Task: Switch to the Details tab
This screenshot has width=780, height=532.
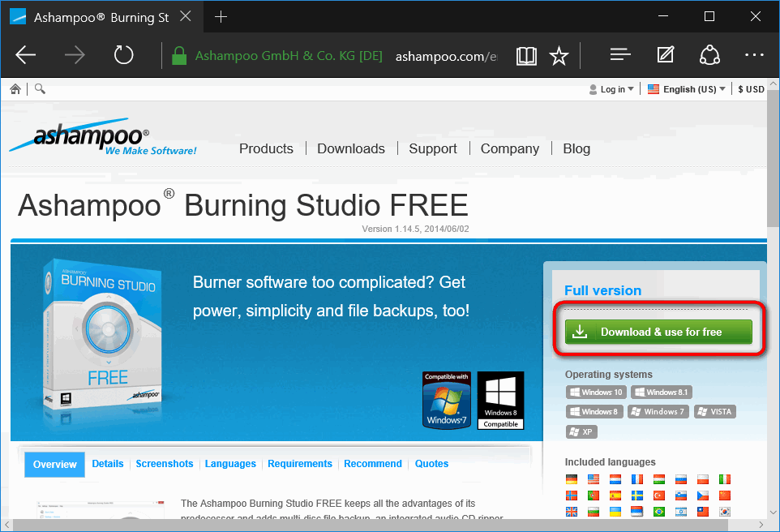Action: [x=108, y=463]
